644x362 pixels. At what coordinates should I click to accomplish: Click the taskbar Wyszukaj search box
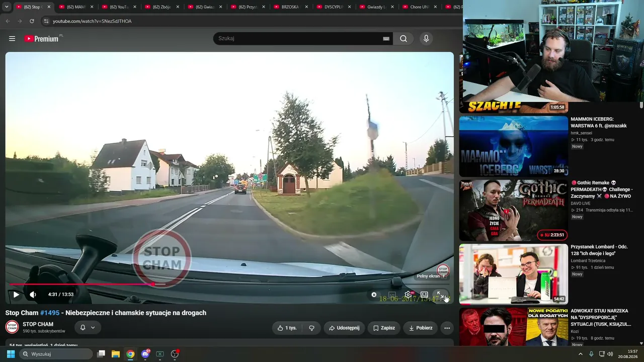tap(56, 354)
